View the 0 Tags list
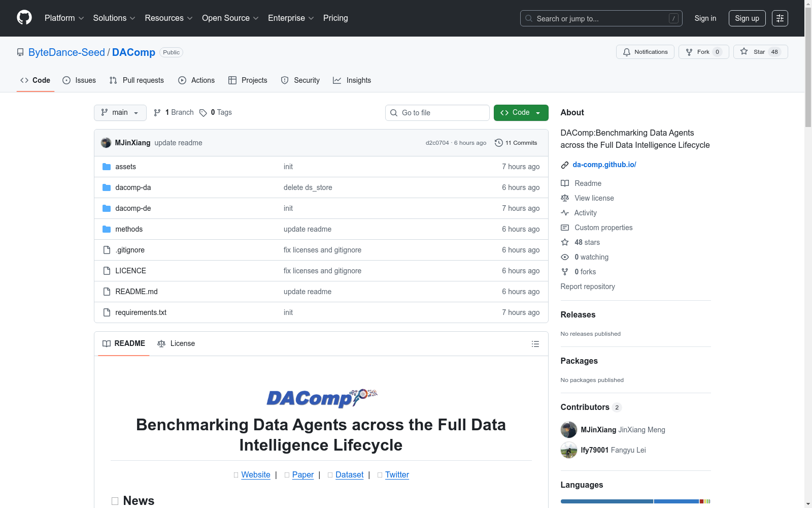 (x=216, y=113)
